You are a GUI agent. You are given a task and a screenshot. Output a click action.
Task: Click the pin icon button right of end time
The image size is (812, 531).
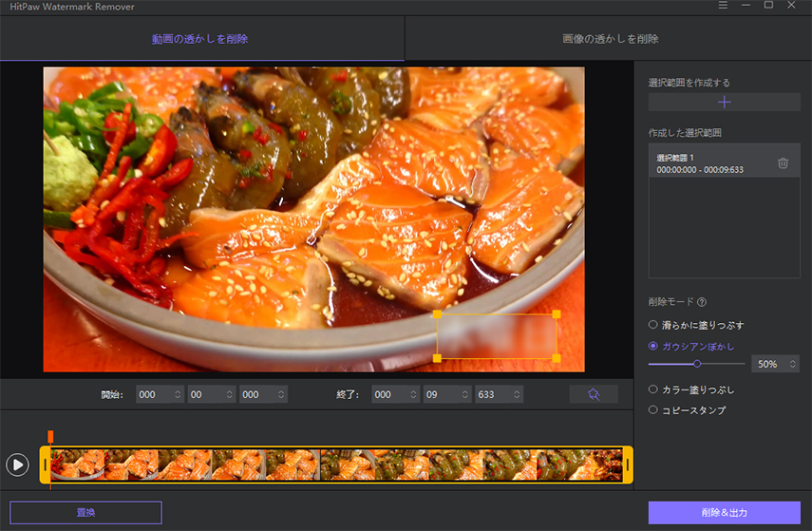(594, 394)
